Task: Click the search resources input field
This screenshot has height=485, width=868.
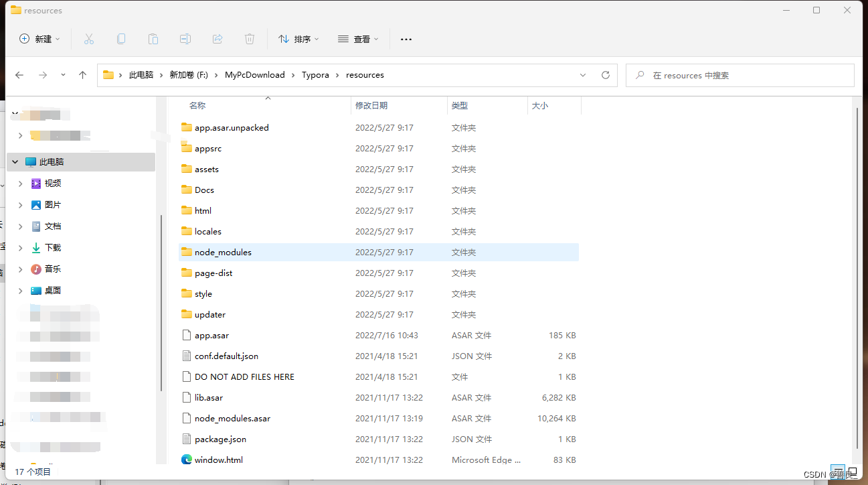Action: [740, 75]
